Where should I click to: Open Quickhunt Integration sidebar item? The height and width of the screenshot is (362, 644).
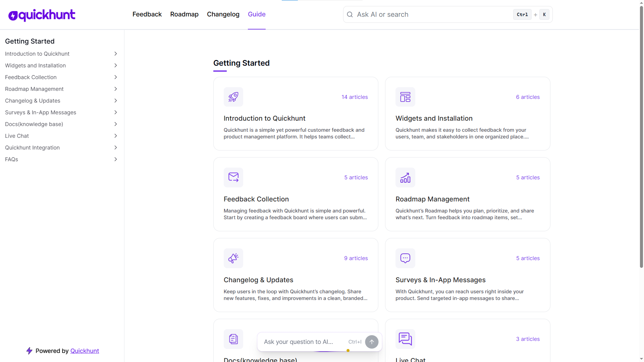pos(32,147)
